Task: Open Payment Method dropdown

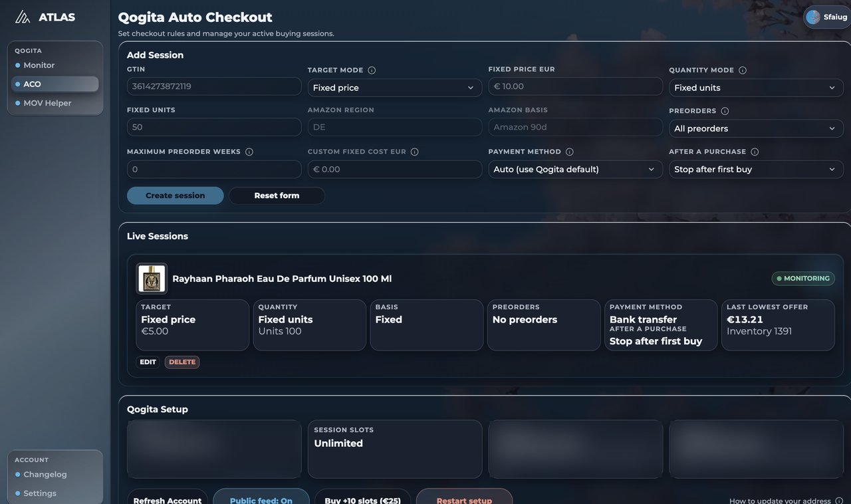Action: coord(575,170)
